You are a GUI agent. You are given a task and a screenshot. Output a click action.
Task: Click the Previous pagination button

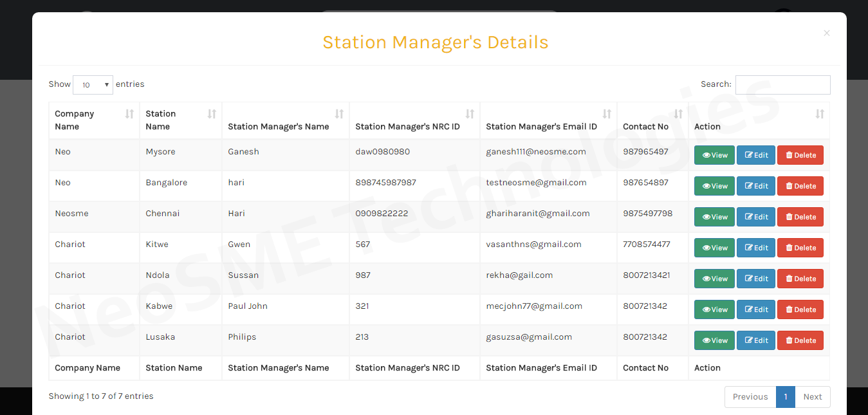tap(750, 397)
